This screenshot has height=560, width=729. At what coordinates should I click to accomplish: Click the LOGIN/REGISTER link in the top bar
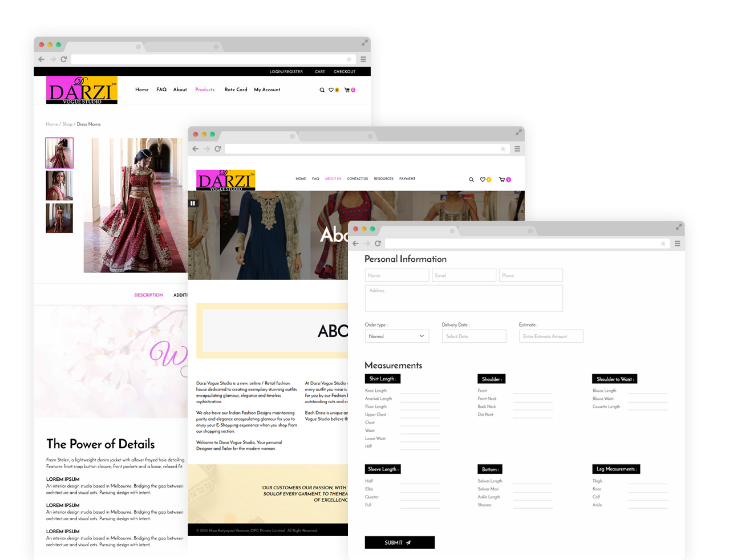[x=286, y=72]
